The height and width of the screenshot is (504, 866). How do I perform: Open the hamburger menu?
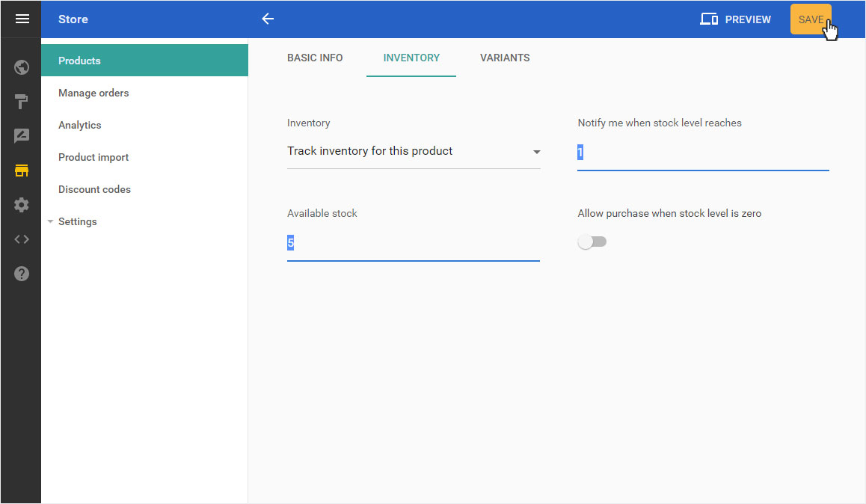pyautogui.click(x=22, y=19)
